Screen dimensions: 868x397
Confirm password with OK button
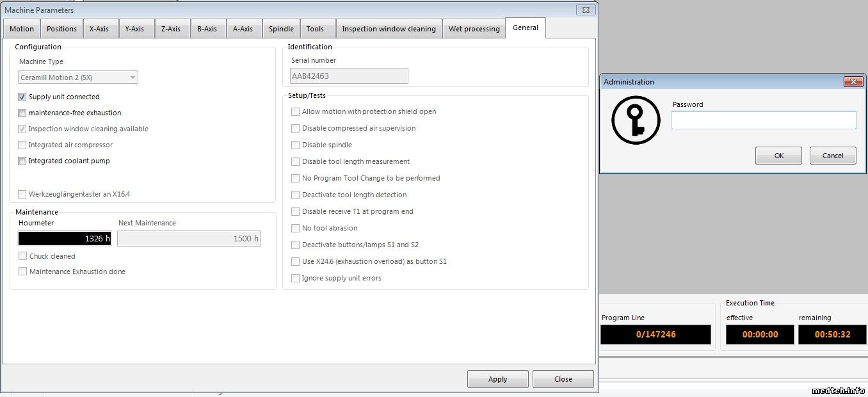(x=778, y=156)
